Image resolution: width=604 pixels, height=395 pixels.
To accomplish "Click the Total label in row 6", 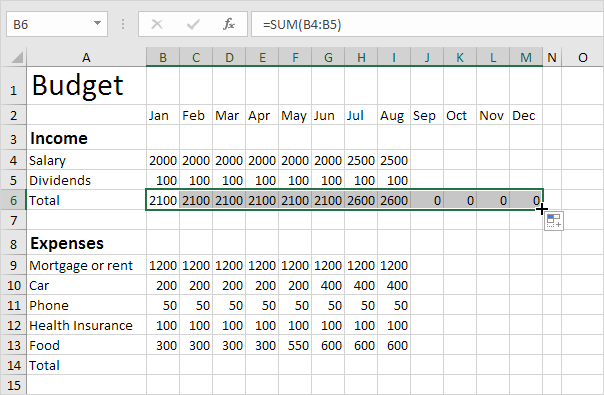I will point(86,200).
